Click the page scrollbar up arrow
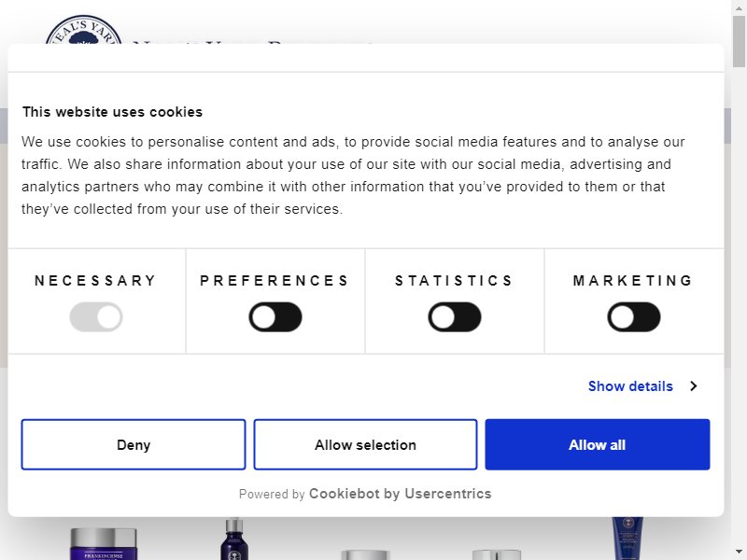The image size is (747, 560). click(740, 7)
